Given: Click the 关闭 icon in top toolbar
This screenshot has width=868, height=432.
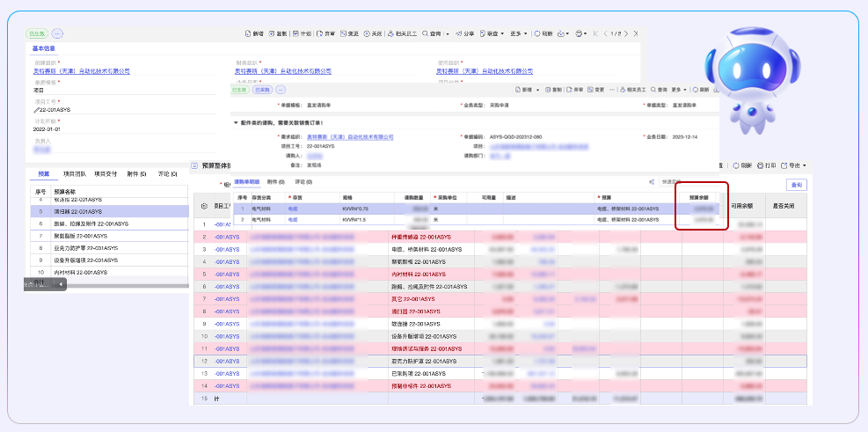Looking at the screenshot, I should click(x=372, y=33).
